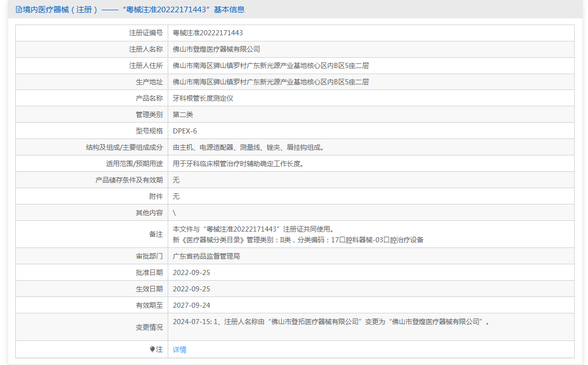Click the lightbulb icon beside 注
The image size is (588, 365).
pos(152,349)
